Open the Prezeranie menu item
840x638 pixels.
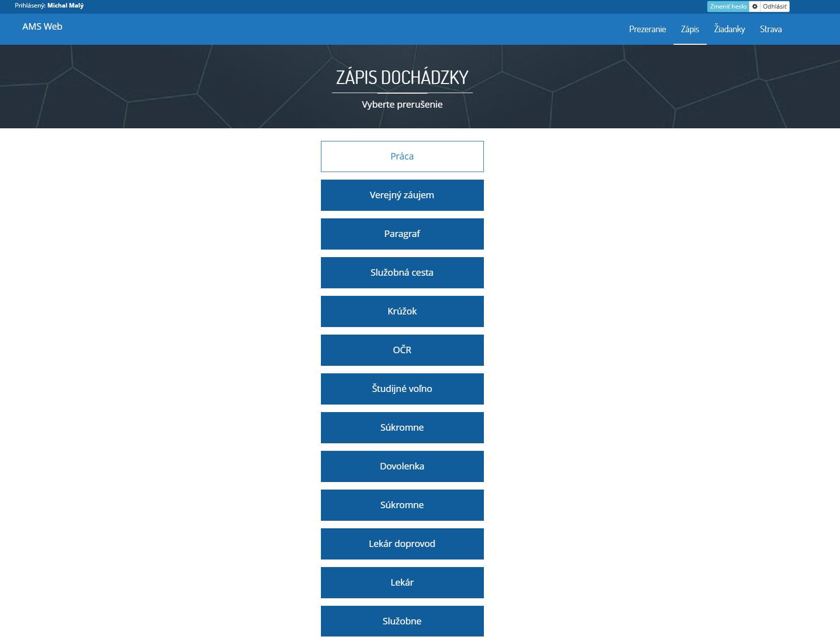(647, 29)
